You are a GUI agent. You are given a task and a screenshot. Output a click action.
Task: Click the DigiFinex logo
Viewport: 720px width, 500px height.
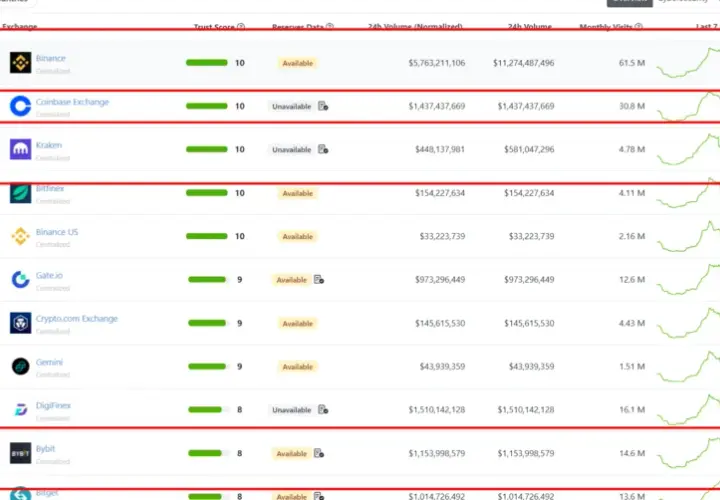click(21, 410)
